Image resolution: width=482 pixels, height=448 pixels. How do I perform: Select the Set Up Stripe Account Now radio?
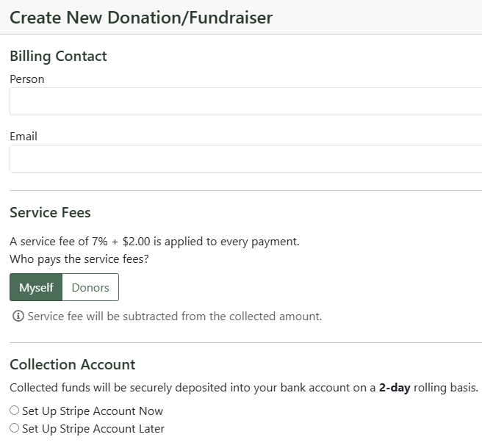tap(14, 411)
